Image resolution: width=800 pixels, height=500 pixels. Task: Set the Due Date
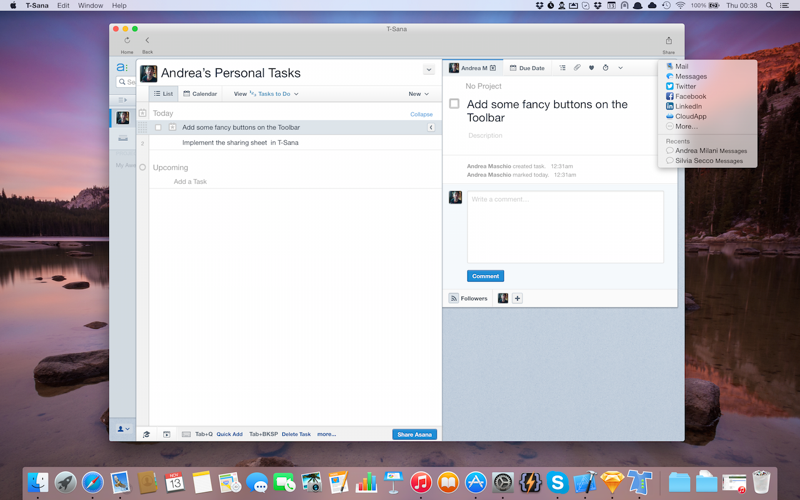(x=527, y=68)
